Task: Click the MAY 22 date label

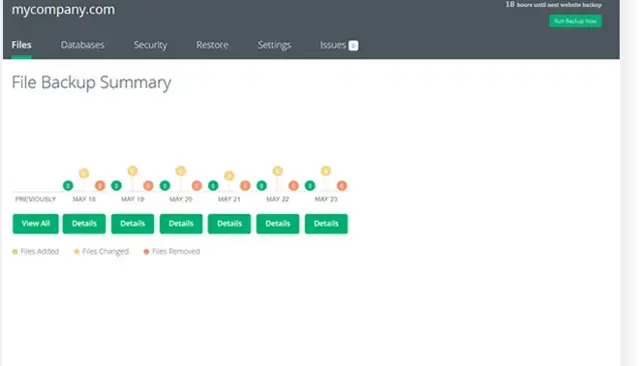Action: [x=278, y=199]
